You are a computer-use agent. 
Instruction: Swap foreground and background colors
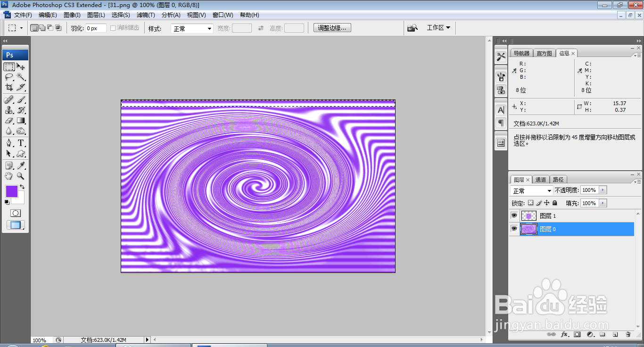pos(22,187)
